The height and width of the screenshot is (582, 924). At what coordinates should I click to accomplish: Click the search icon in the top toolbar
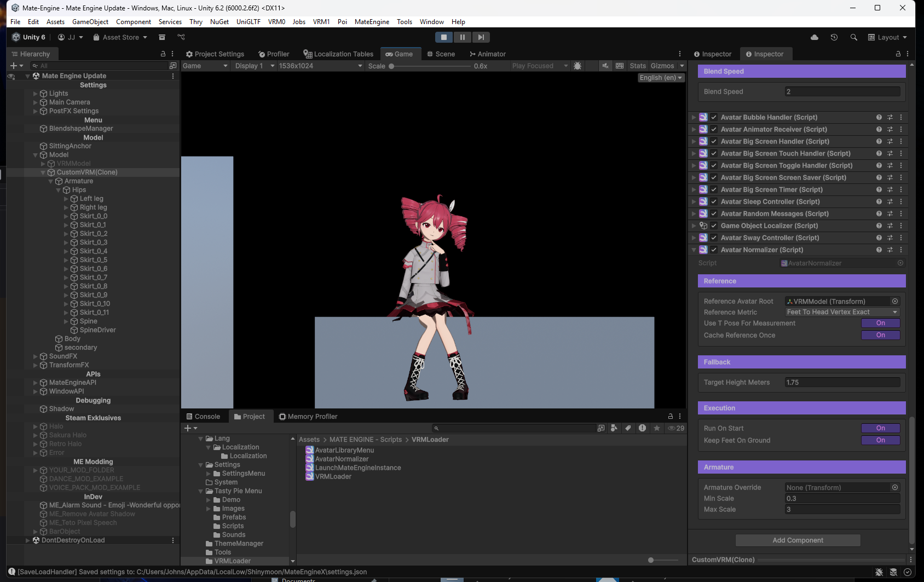coord(853,37)
